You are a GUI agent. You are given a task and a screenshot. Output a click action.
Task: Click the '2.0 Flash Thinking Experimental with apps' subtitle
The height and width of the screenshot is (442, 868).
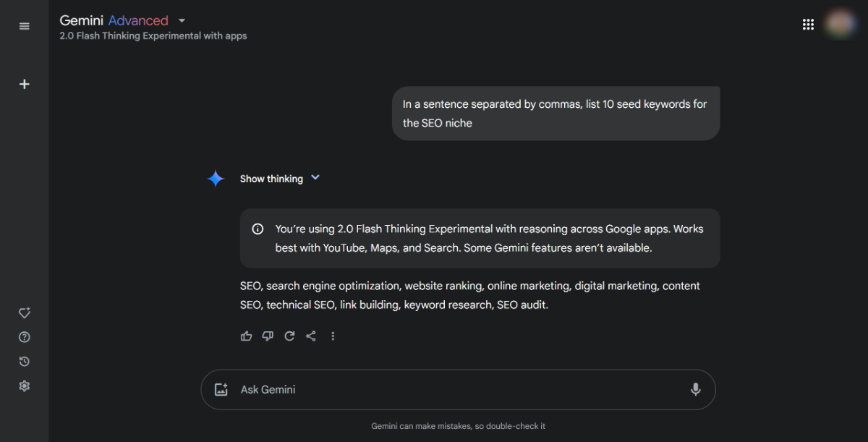click(x=153, y=35)
